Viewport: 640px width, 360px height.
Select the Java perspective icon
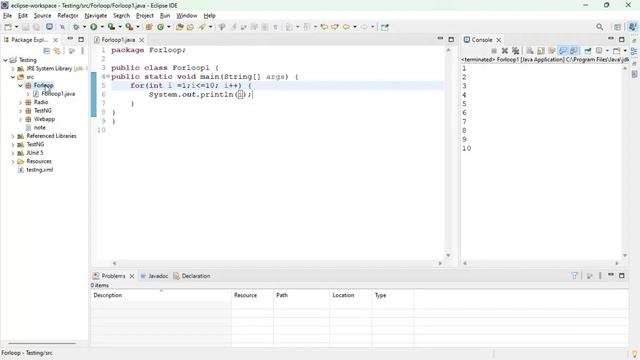pyautogui.click(x=632, y=27)
